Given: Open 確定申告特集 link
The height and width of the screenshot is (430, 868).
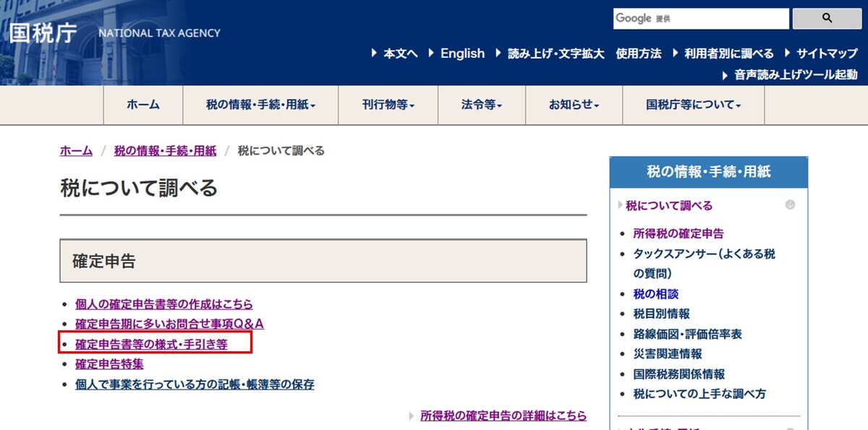Looking at the screenshot, I should [x=109, y=364].
